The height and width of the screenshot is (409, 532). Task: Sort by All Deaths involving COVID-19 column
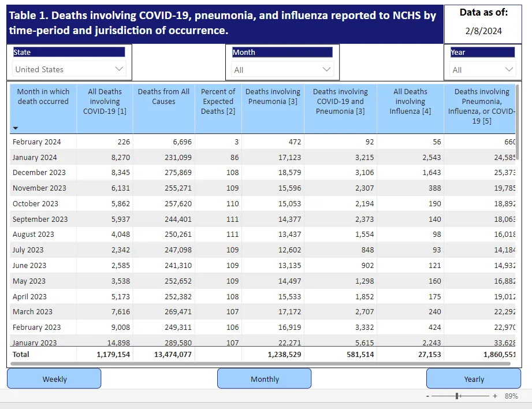[x=105, y=102]
